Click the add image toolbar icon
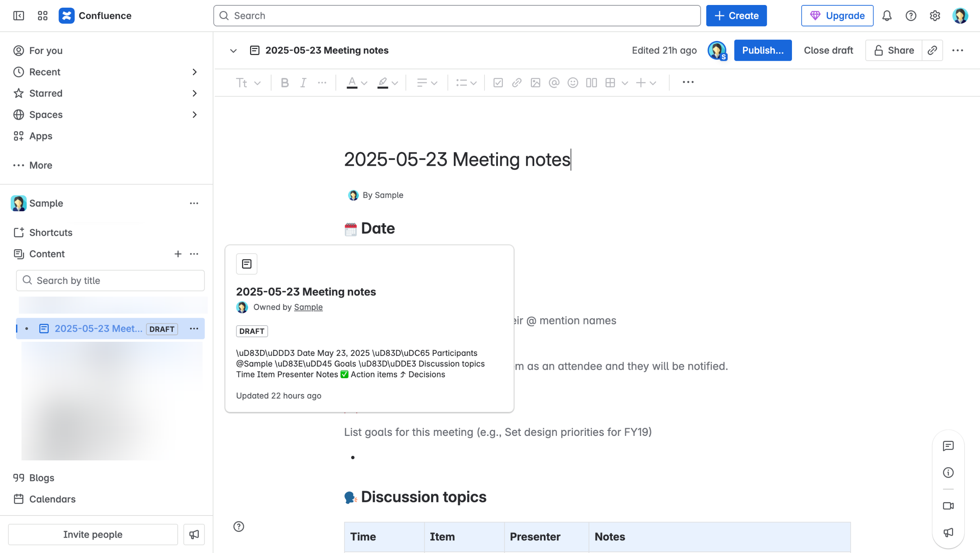This screenshot has width=980, height=553. coord(535,83)
